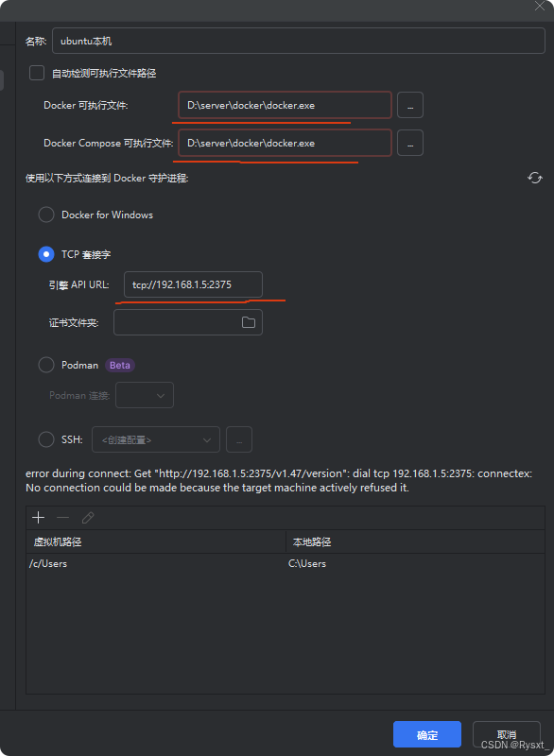This screenshot has height=756, width=554.
Task: Select the TCP socket radio option
Action: (46, 254)
